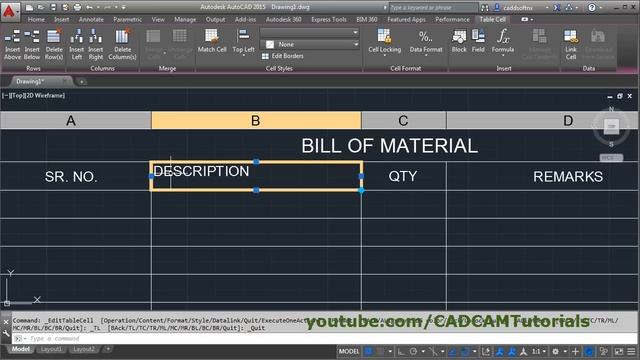Switch to the Layout2 tab
640x360 pixels.
[x=84, y=349]
